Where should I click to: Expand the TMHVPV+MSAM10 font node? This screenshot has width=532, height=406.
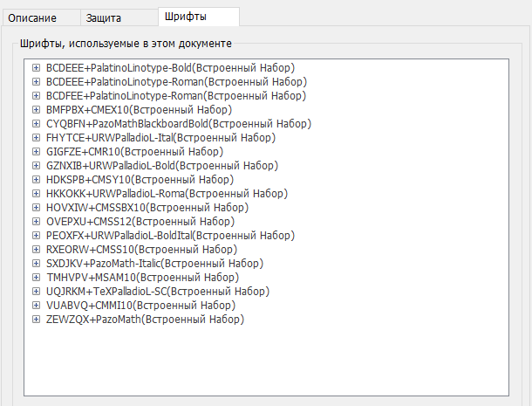(x=36, y=278)
